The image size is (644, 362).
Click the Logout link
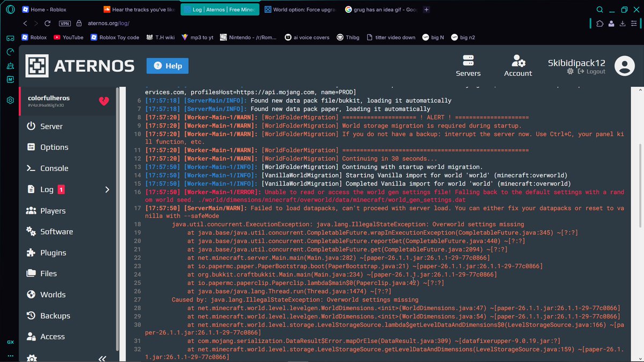[x=592, y=71]
